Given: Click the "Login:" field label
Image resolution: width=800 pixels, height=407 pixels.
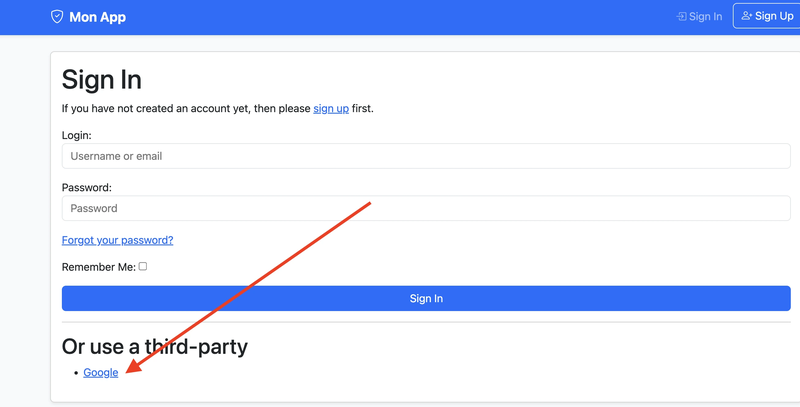Looking at the screenshot, I should click(77, 135).
